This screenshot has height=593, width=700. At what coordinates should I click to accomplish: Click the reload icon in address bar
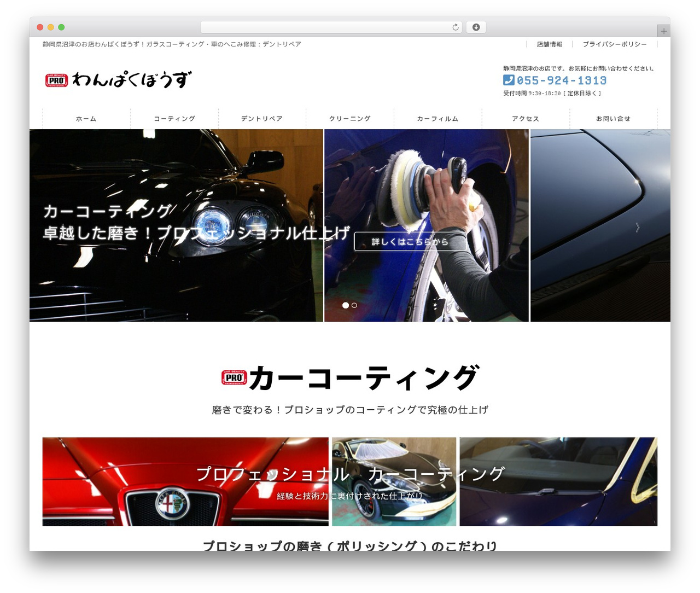(455, 27)
